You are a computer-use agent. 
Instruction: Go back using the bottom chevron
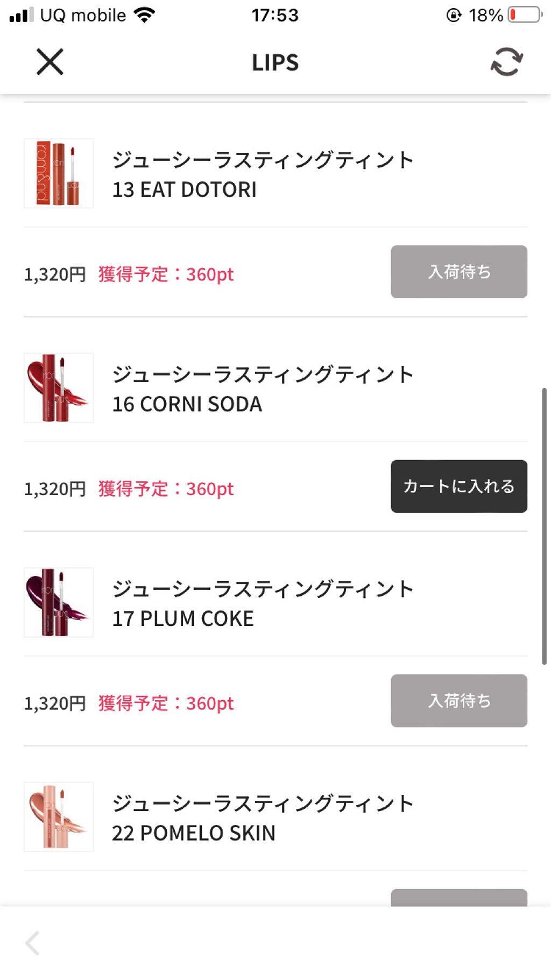32,942
